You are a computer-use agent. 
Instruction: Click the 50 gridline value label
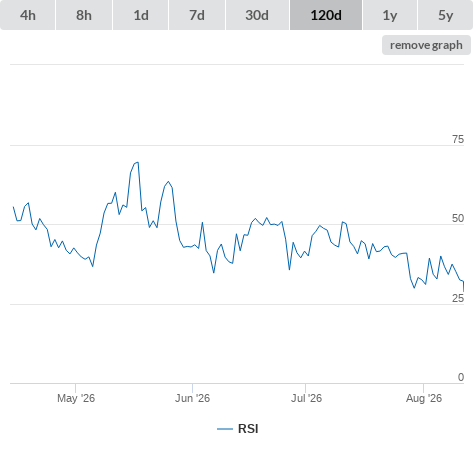tap(458, 218)
